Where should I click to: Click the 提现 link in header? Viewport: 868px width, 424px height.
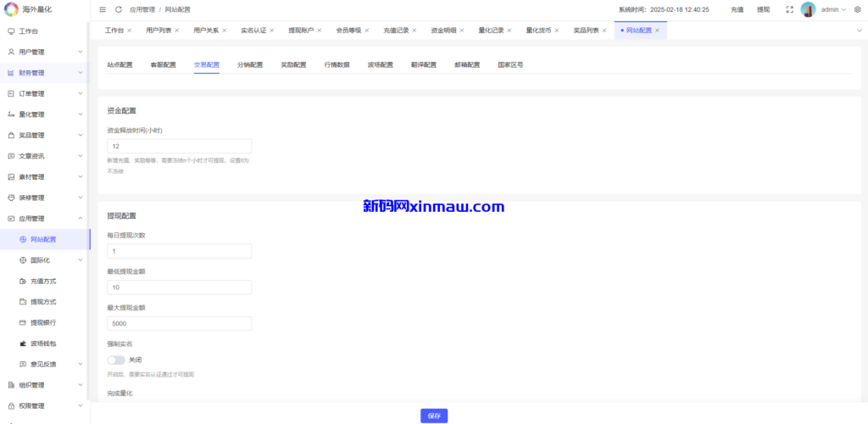[x=764, y=10]
